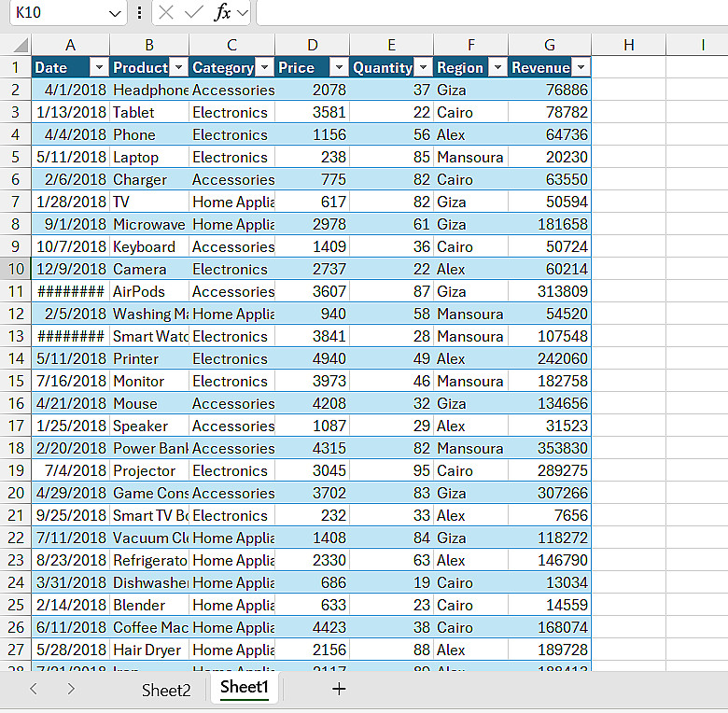This screenshot has height=713, width=728.
Task: Click revenue cell 7656
Action: pyautogui.click(x=550, y=516)
